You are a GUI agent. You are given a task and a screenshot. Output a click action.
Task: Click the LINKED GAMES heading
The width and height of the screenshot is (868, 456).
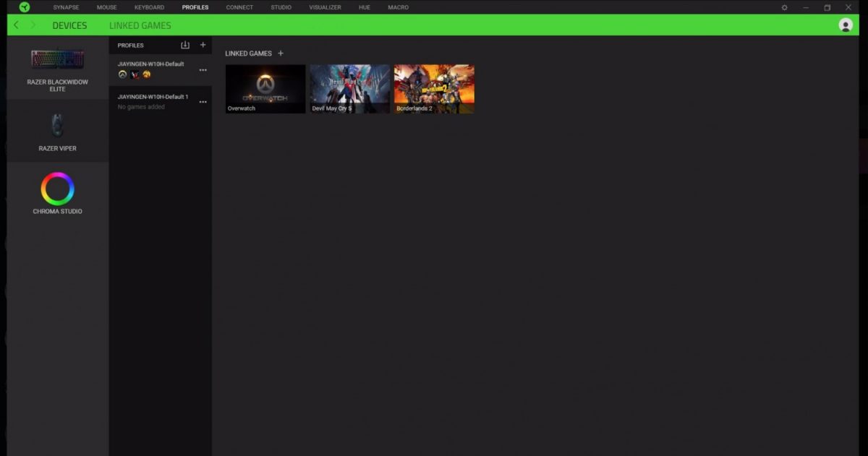point(249,53)
